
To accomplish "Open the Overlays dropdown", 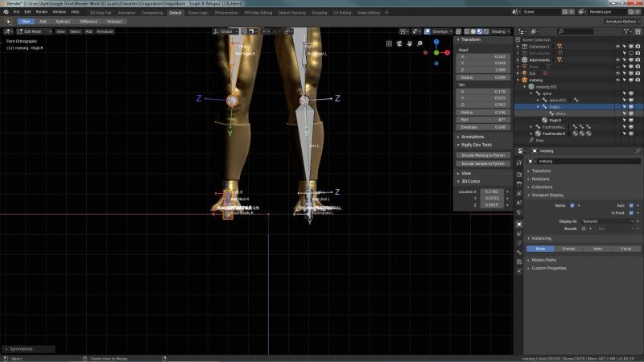I will [442, 31].
